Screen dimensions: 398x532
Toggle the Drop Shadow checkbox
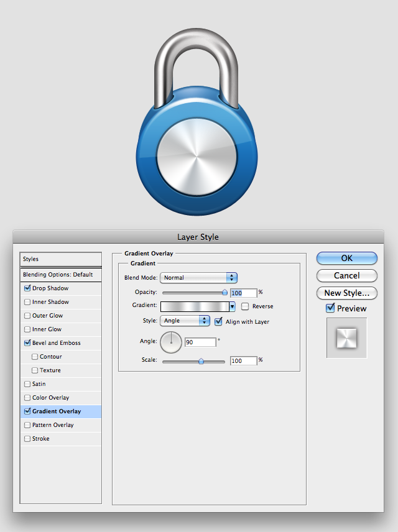[x=27, y=288]
